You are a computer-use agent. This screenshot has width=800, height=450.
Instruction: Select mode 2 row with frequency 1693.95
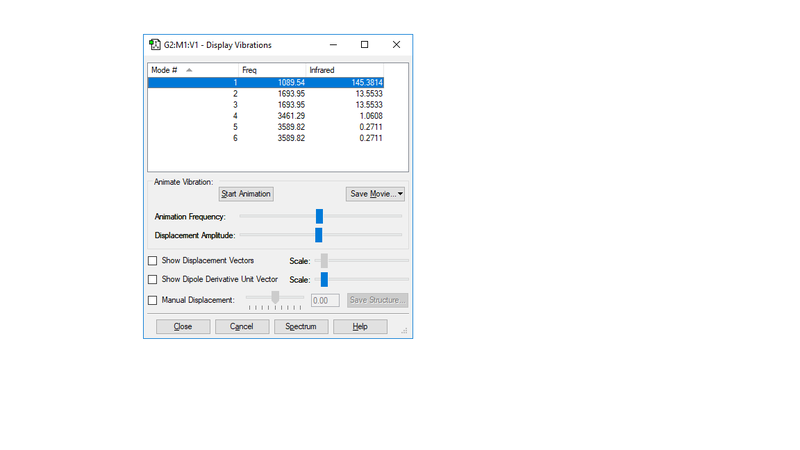point(266,94)
